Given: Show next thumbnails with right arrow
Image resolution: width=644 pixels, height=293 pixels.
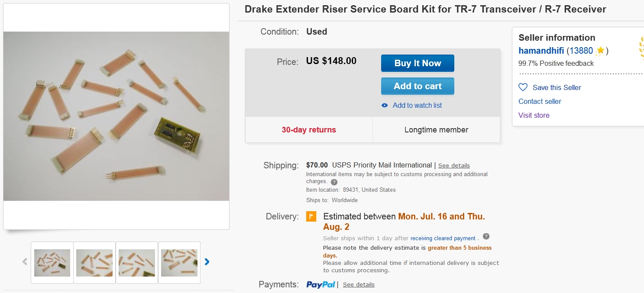Looking at the screenshot, I should 207,262.
